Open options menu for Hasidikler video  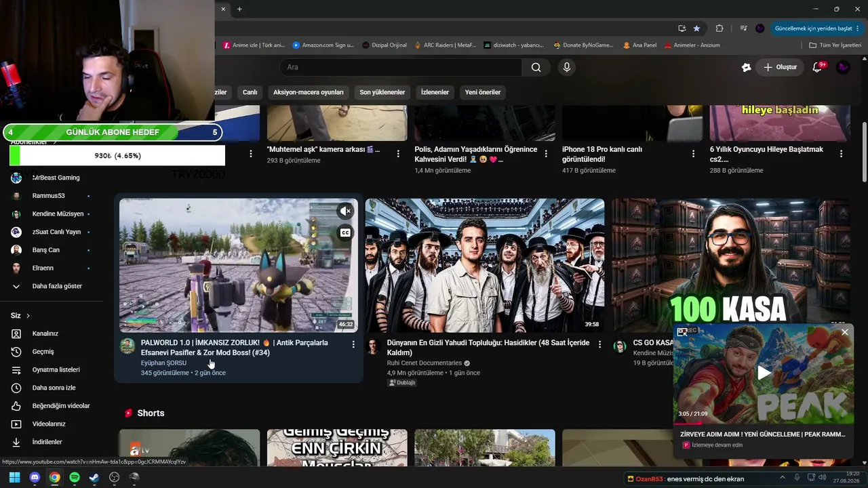(599, 344)
